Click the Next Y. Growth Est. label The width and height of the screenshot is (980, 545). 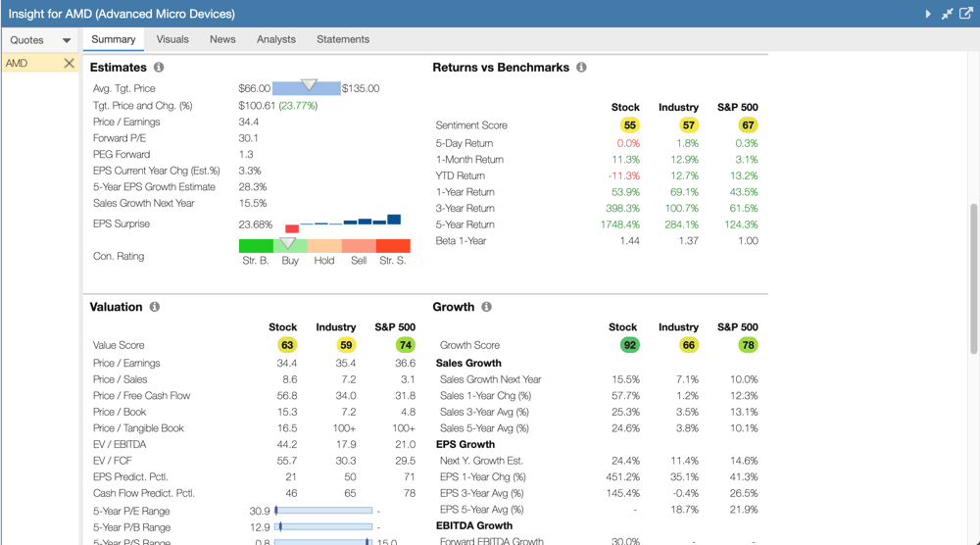[x=481, y=461]
